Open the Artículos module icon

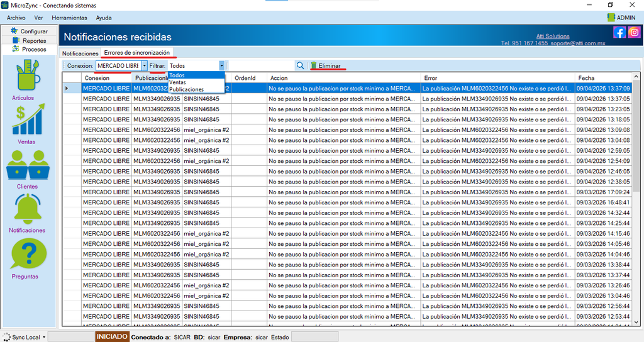pos(28,75)
